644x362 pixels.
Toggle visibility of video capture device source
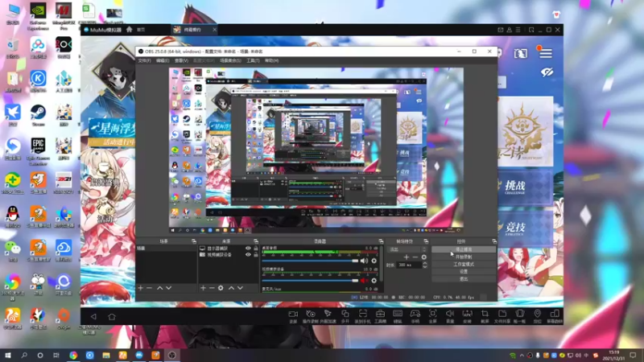point(248,254)
